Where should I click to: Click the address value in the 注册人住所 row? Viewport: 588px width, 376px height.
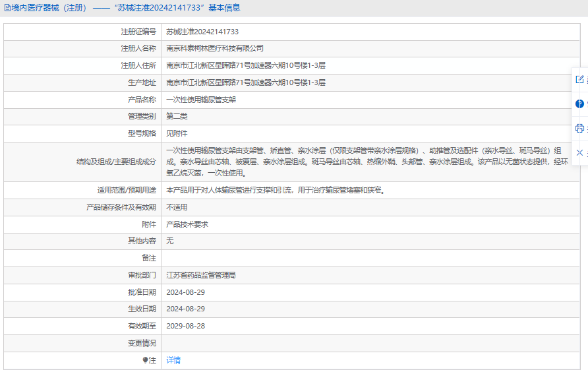246,66
